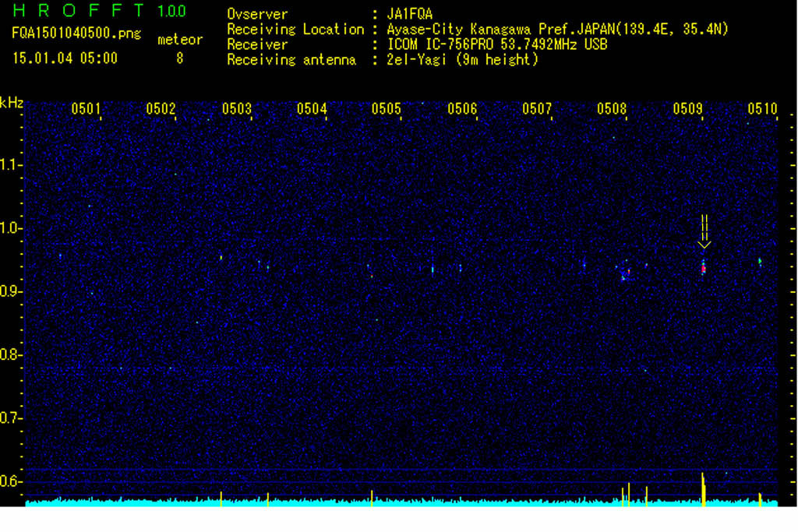Select the file name FQA1501040500.png

pyautogui.click(x=76, y=33)
